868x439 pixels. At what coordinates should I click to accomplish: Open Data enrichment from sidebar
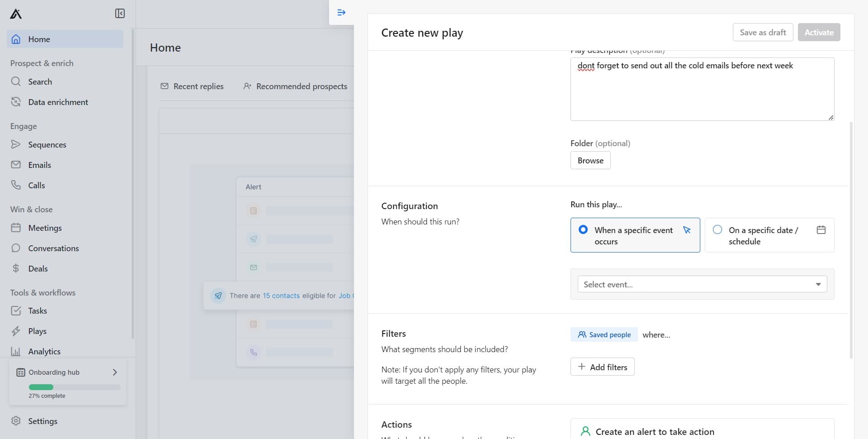[58, 102]
